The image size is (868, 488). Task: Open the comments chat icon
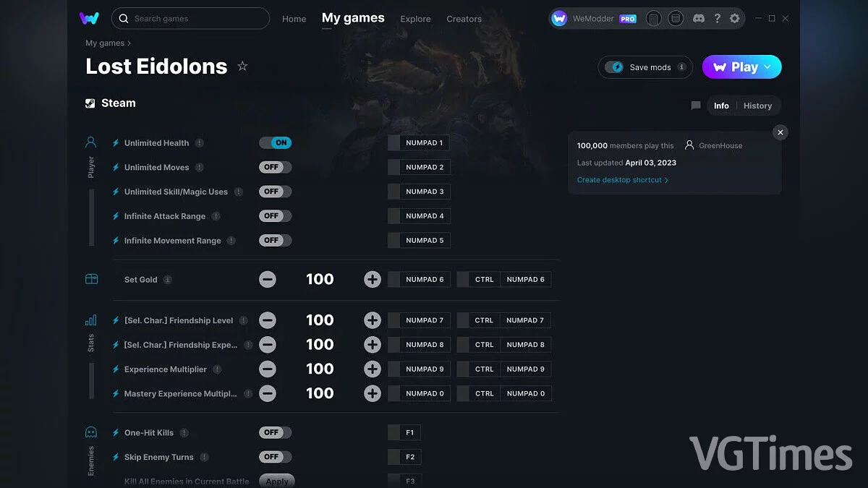click(696, 106)
